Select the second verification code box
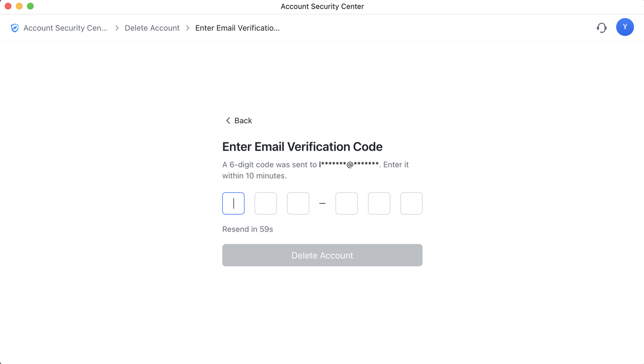 click(266, 203)
